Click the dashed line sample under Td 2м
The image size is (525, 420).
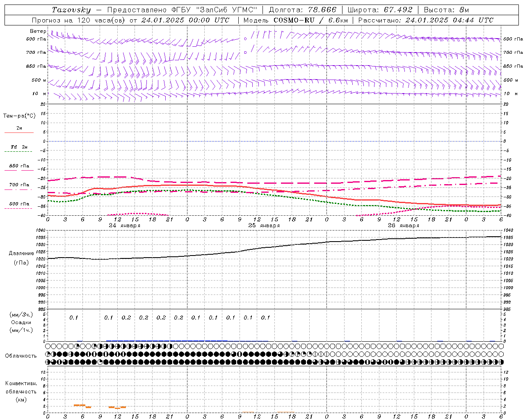tap(18, 152)
